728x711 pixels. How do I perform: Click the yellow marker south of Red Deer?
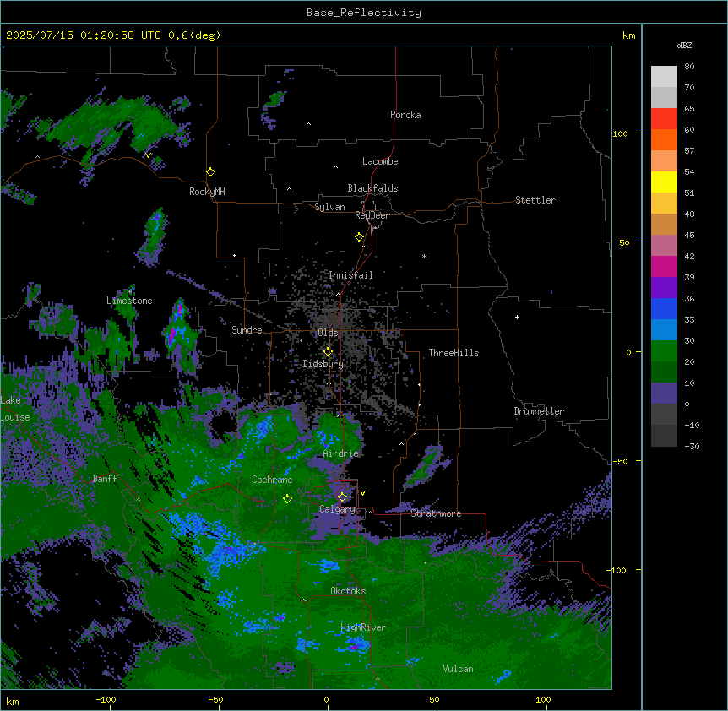tap(359, 237)
